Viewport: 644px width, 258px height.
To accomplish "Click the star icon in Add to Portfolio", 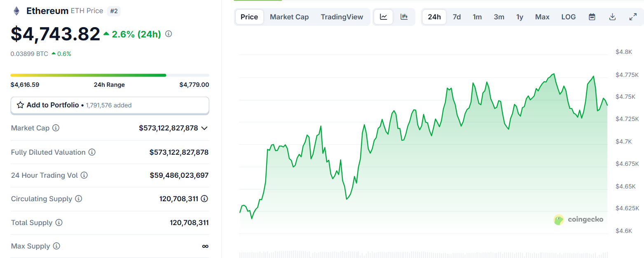I will pos(20,105).
